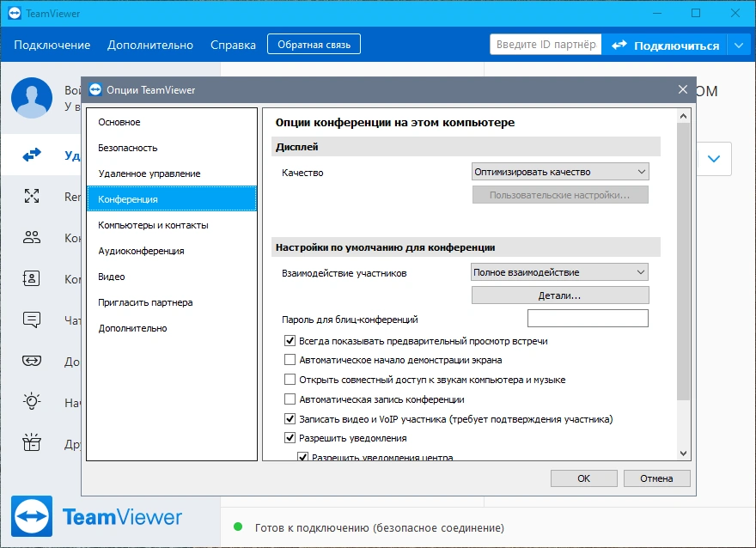This screenshot has width=756, height=548.
Task: Select Пригласить партнера category
Action: 172,302
